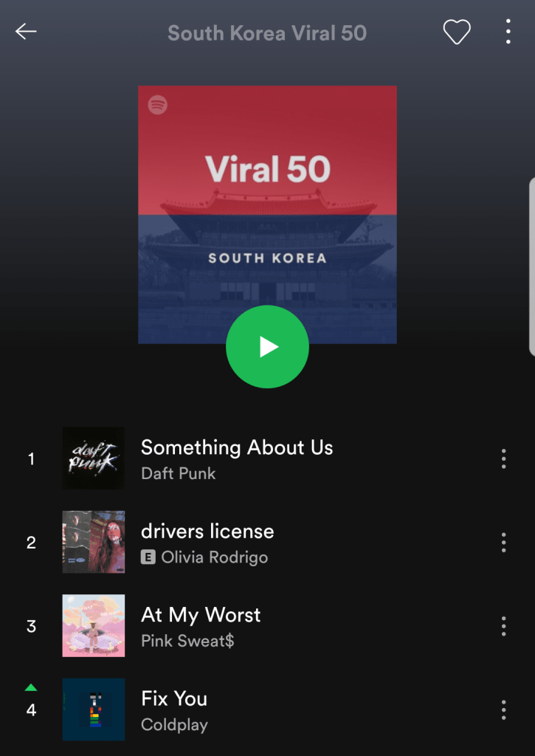The height and width of the screenshot is (756, 535).
Task: Open more options for Fix You
Action: 504,709
